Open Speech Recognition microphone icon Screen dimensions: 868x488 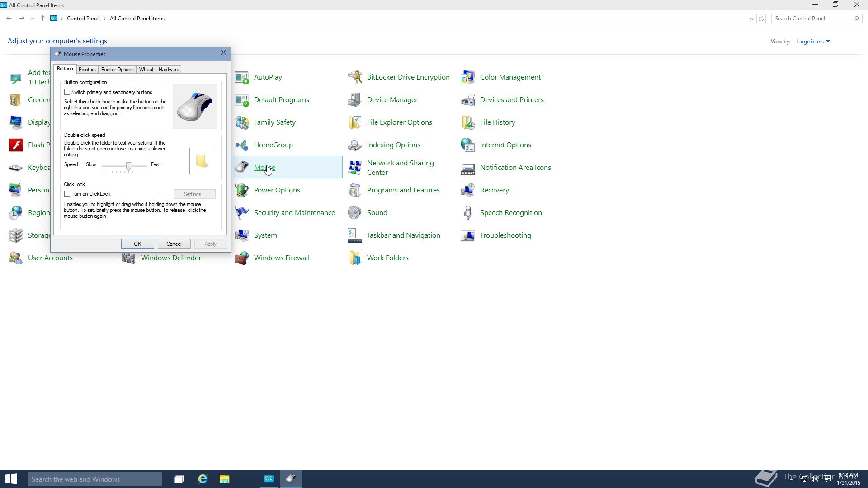click(x=468, y=213)
